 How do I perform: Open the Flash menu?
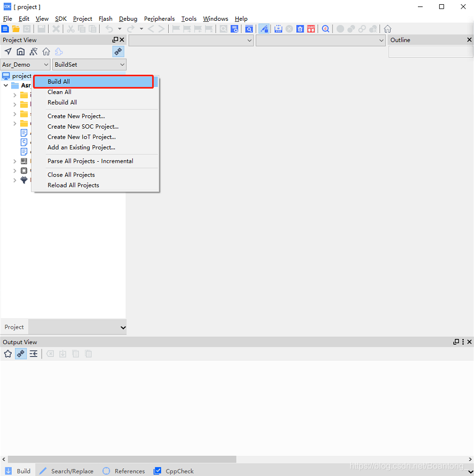[105, 19]
